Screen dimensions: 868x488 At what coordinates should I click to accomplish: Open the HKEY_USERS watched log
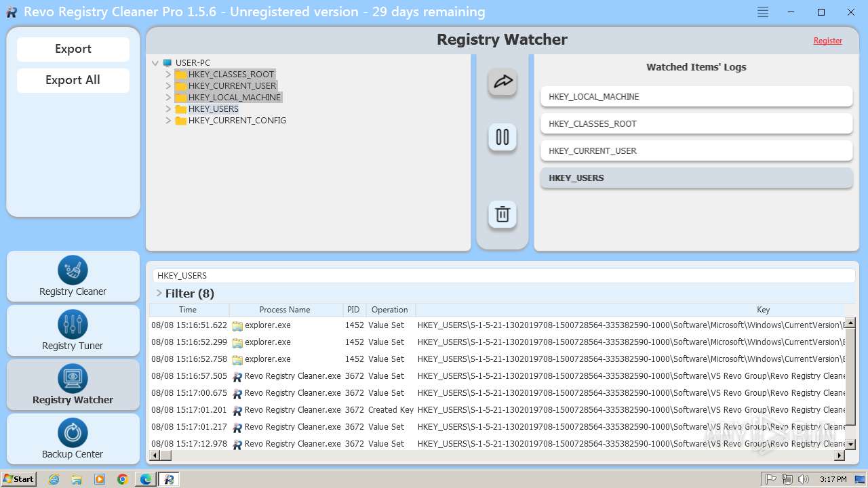696,178
